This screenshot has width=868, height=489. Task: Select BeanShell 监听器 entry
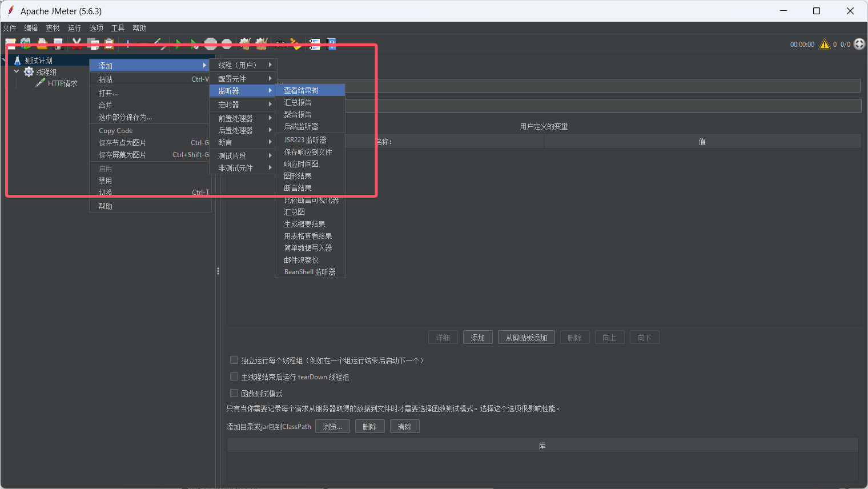coord(310,272)
